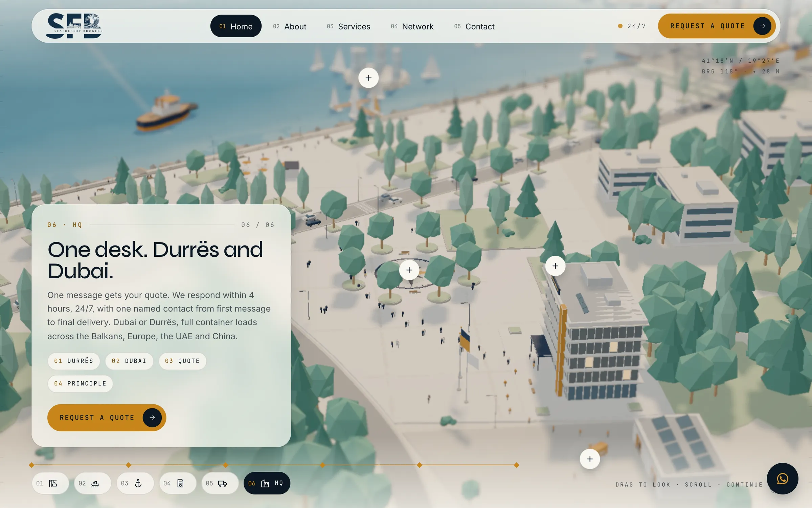812x508 pixels.
Task: Click the third diamond marker on the progress line
Action: point(226,465)
